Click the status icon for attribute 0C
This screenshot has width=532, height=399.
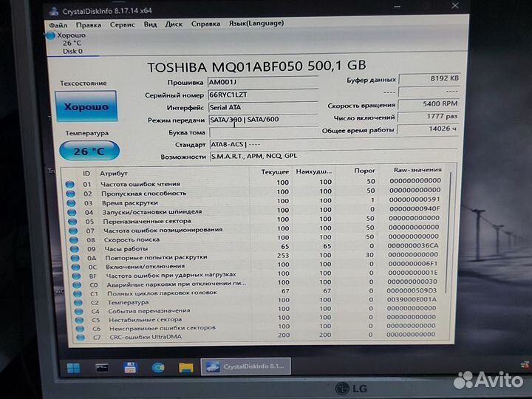[76, 267]
